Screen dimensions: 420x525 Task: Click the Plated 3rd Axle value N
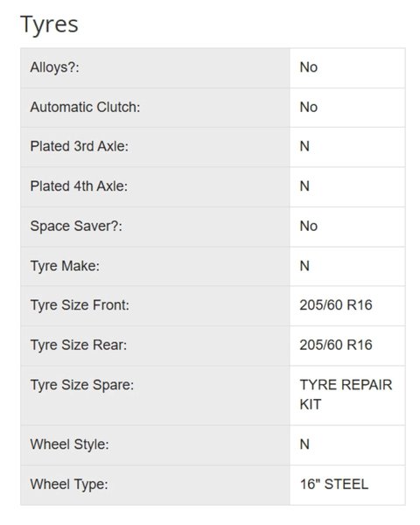tap(304, 146)
